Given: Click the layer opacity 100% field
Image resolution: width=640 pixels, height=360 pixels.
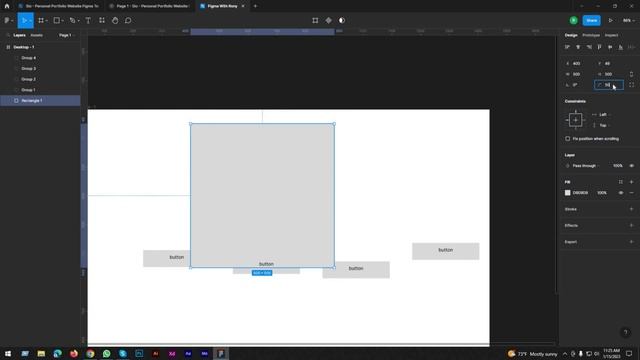Looking at the screenshot, I should click(x=618, y=166).
